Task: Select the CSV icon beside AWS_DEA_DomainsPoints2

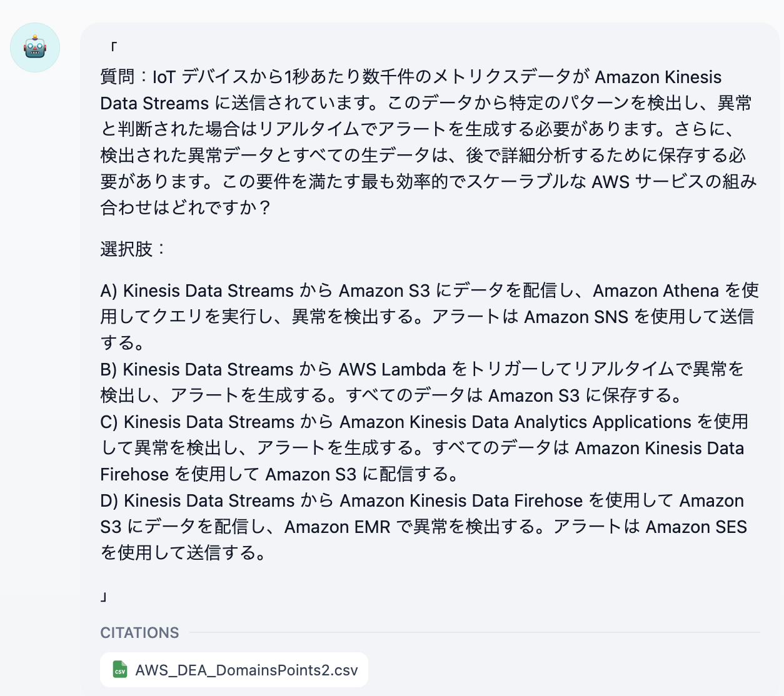Action: [121, 669]
